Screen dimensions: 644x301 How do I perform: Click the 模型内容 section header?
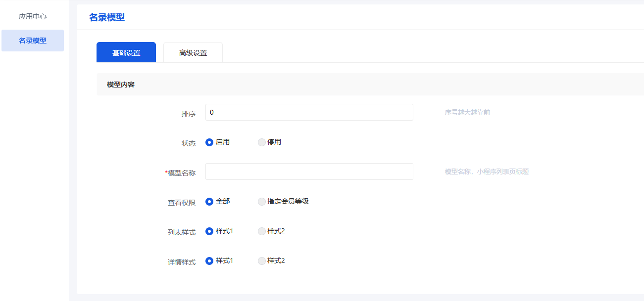121,85
